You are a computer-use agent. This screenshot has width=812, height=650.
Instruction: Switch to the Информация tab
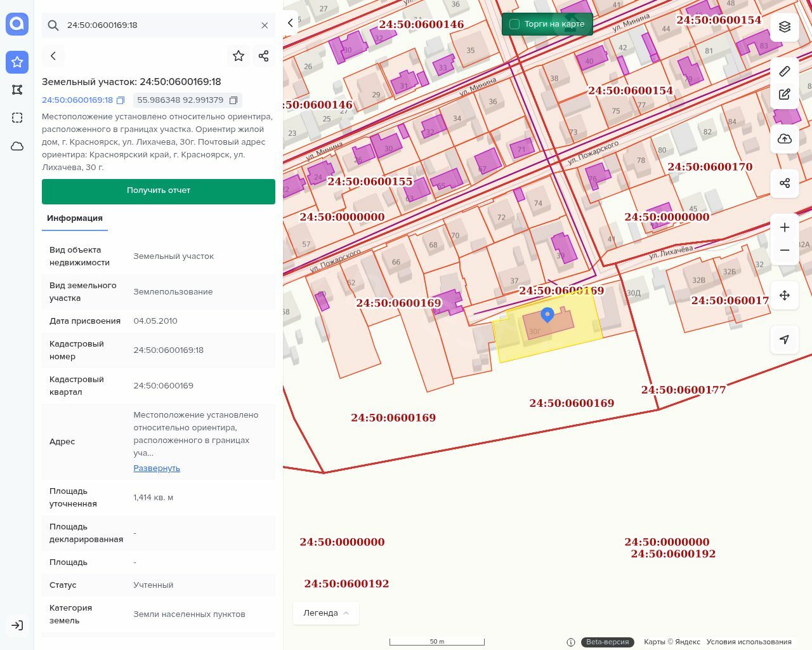tap(75, 218)
